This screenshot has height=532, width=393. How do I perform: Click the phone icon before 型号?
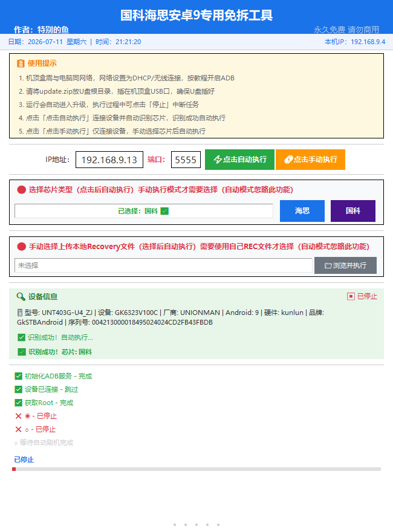point(20,313)
